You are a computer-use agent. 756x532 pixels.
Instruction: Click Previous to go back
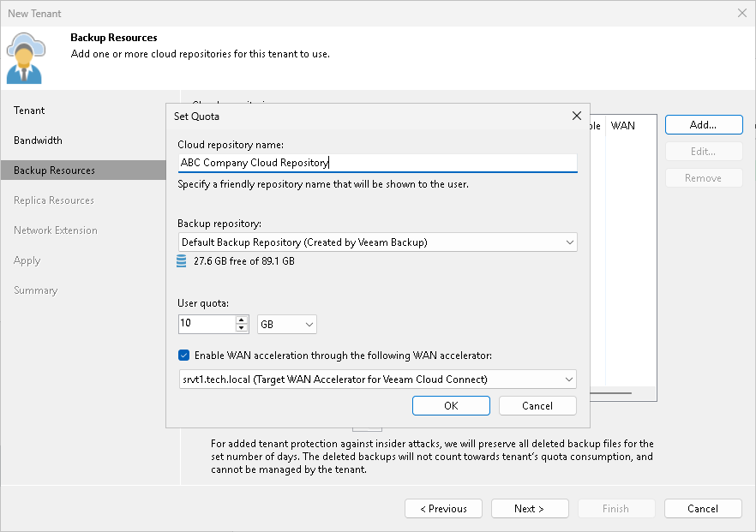443,508
